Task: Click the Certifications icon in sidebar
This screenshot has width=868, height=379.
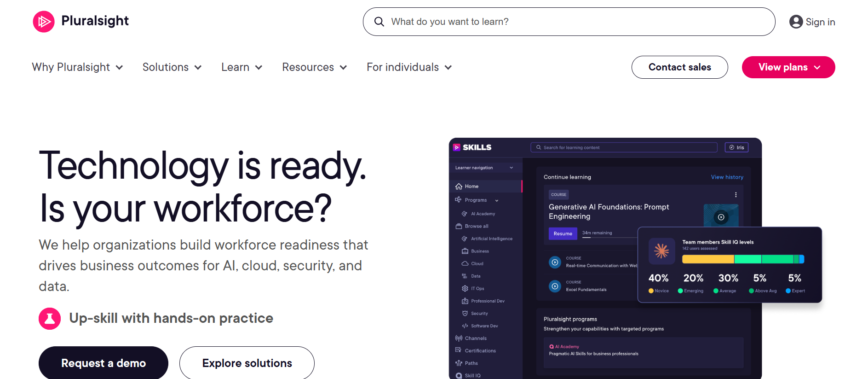Action: [x=458, y=350]
